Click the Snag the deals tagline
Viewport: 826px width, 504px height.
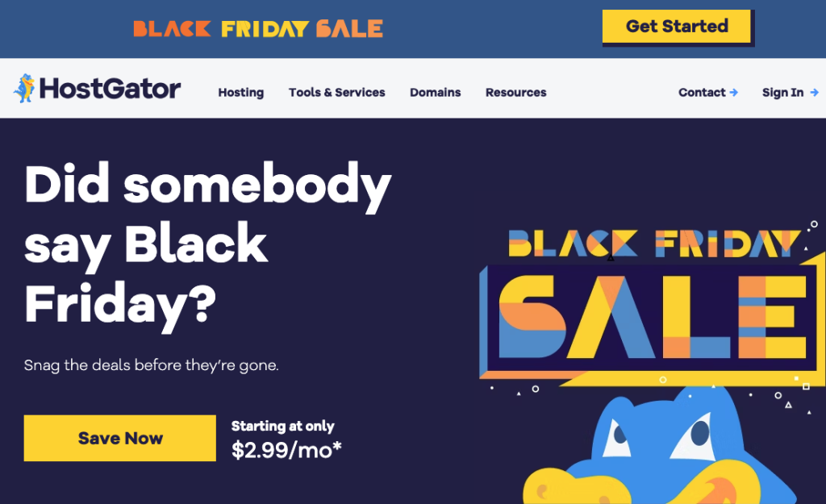(x=152, y=364)
